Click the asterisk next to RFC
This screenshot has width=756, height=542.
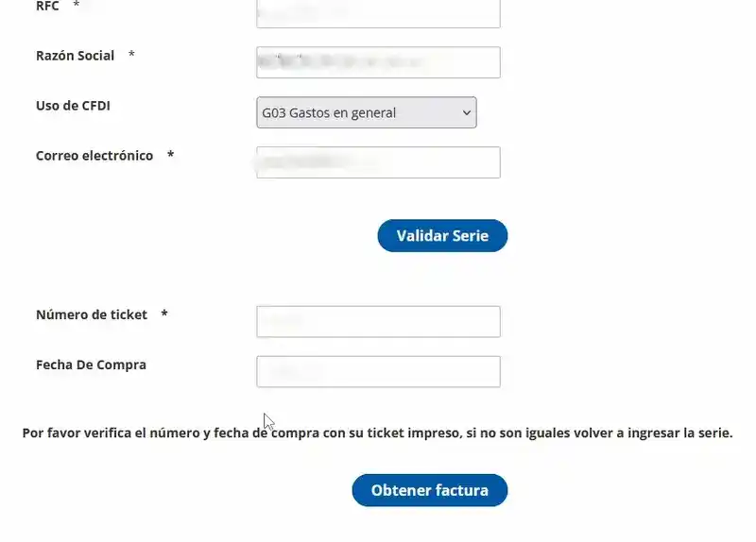76,5
